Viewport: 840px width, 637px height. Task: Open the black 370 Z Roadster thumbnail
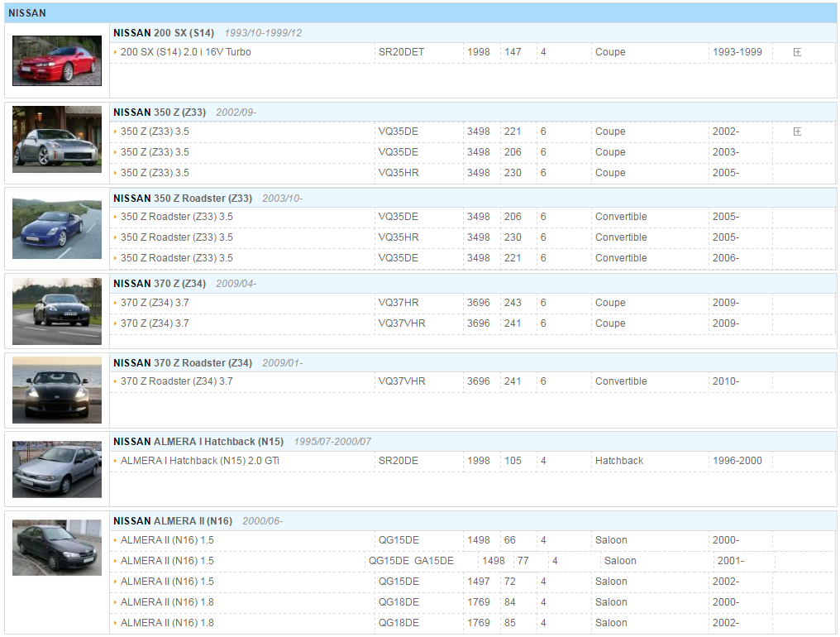[x=57, y=390]
